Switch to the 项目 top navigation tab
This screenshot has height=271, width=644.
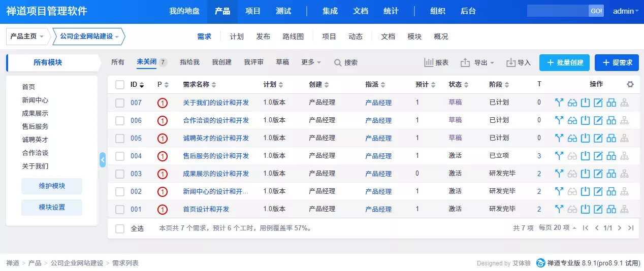coord(253,11)
